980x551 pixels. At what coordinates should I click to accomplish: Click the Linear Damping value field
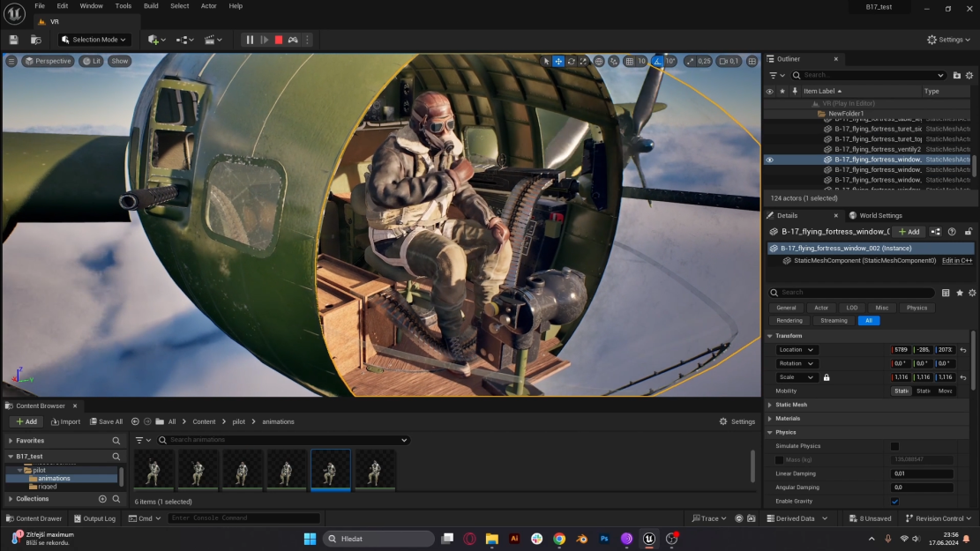coord(922,473)
